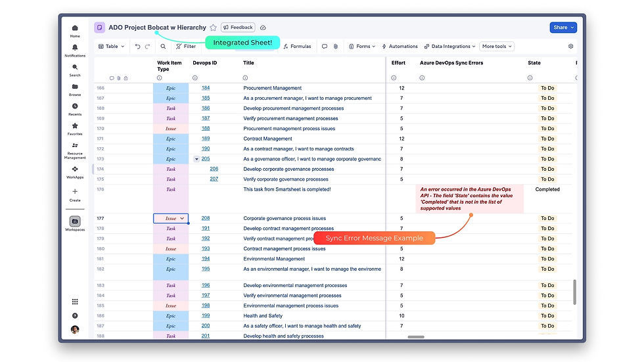The image size is (644, 362).
Task: Click the State column header
Action: point(534,63)
